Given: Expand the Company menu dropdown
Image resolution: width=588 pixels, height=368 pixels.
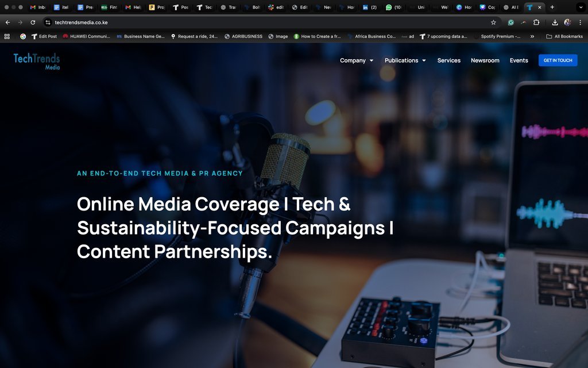Looking at the screenshot, I should (x=356, y=60).
